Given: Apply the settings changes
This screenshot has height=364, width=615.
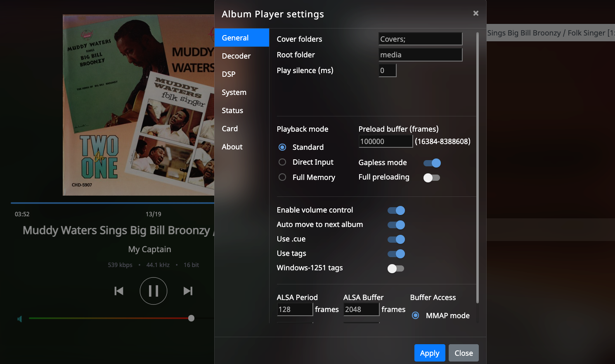Looking at the screenshot, I should click(x=430, y=353).
